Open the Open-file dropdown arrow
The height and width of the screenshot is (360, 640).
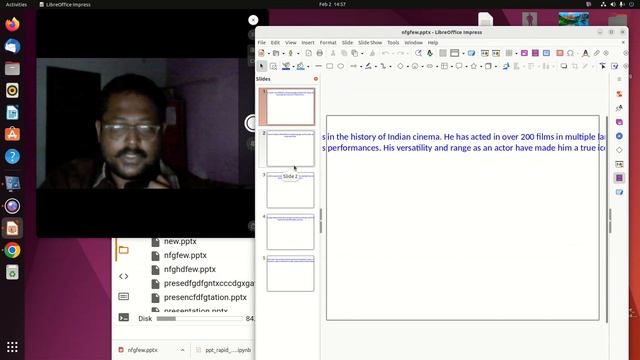coord(283,53)
